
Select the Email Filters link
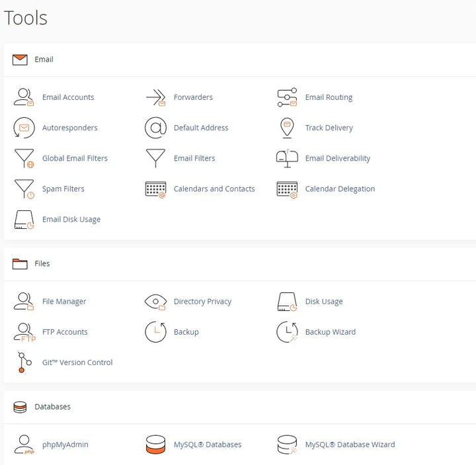click(x=194, y=158)
